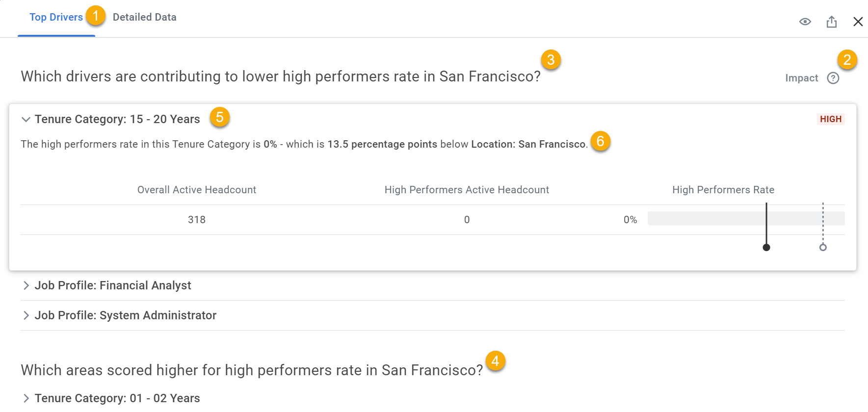Screen dimensions: 868x412
Task: Collapse Tenure Category: 15 - 20 Years
Action: (26, 119)
